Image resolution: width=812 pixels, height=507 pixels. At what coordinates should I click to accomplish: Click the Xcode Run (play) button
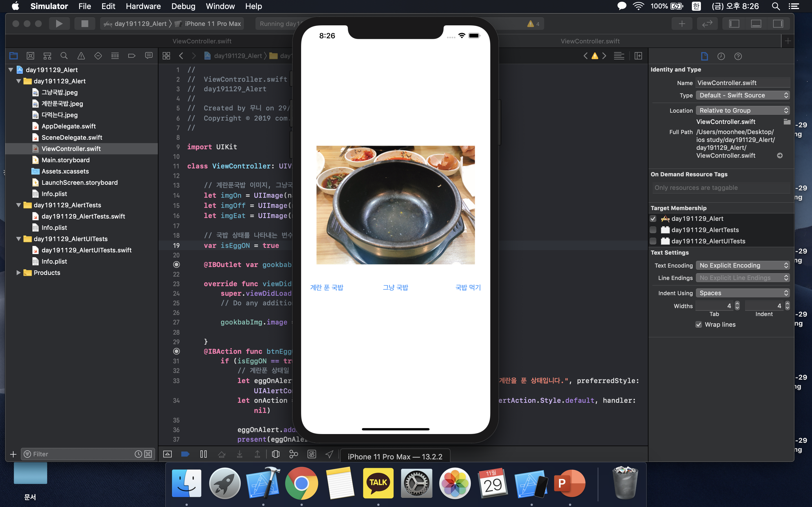click(59, 24)
